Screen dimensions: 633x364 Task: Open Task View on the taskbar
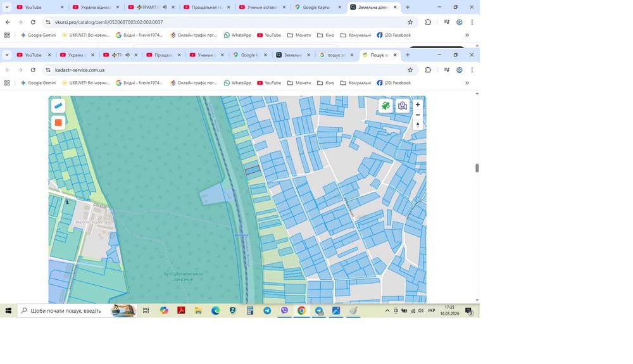[x=146, y=311]
